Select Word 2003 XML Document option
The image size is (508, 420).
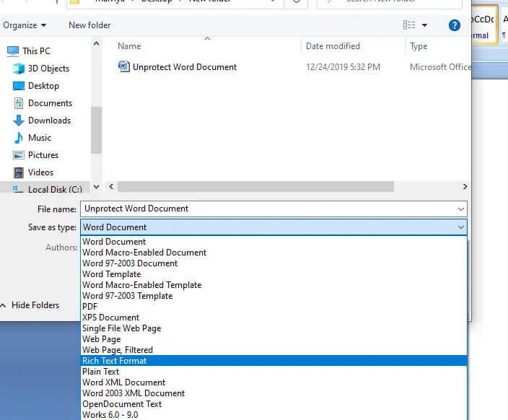[x=273, y=393]
